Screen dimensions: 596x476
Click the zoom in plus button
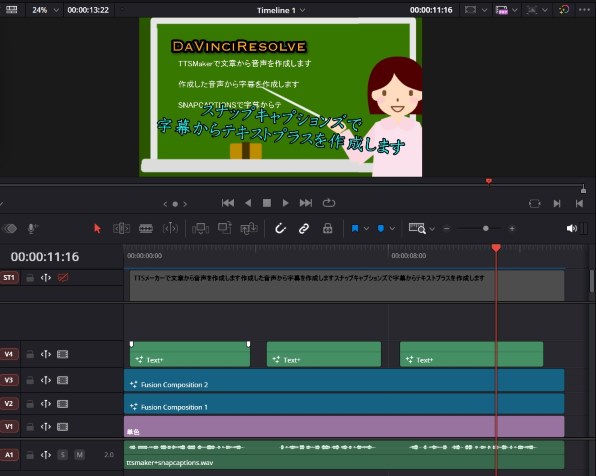tap(512, 228)
